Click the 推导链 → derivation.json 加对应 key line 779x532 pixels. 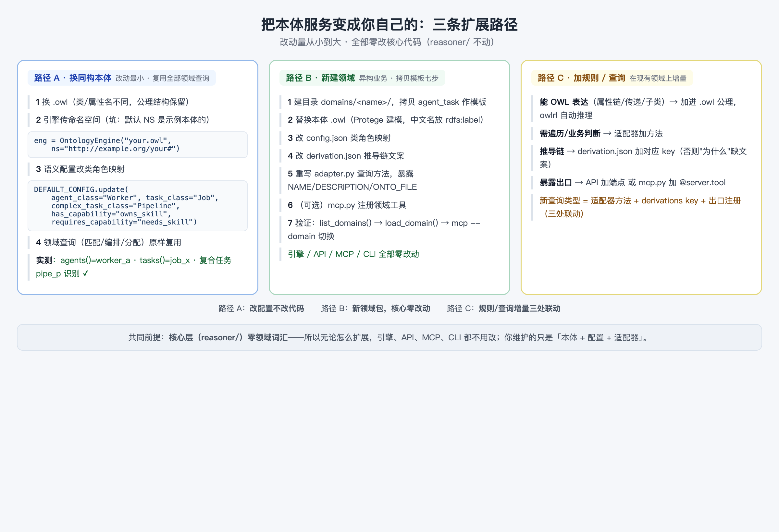[x=641, y=158]
